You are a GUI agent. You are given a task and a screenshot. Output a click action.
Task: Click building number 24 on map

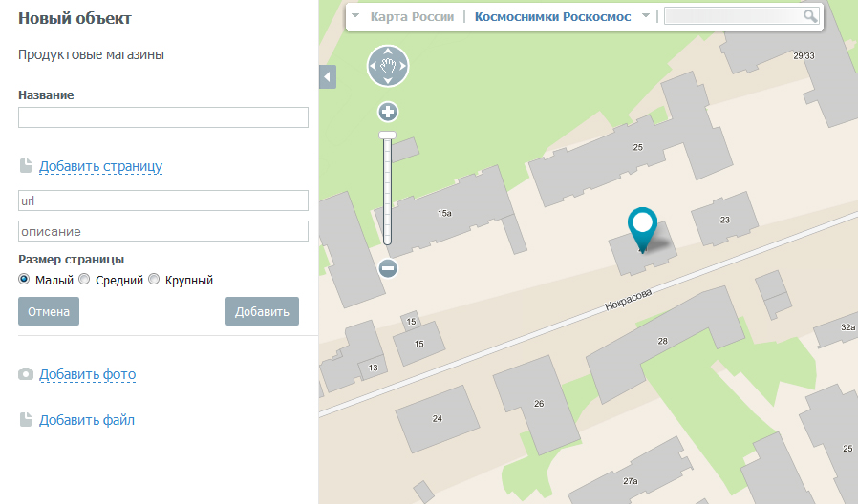438,419
